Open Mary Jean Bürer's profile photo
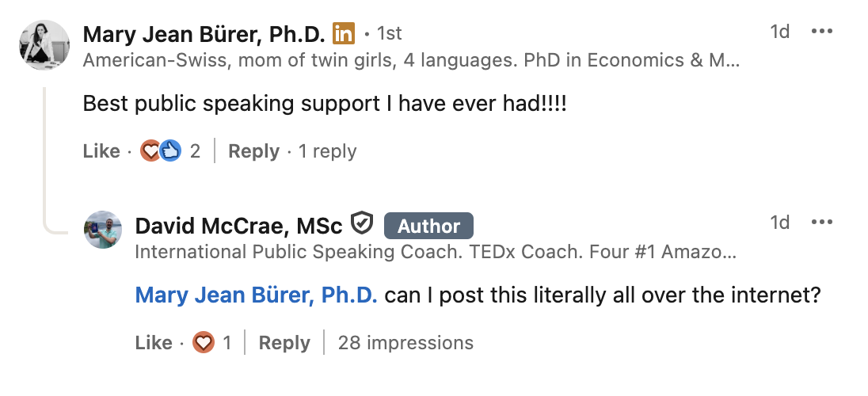Image resolution: width=868 pixels, height=396 pixels. [44, 45]
